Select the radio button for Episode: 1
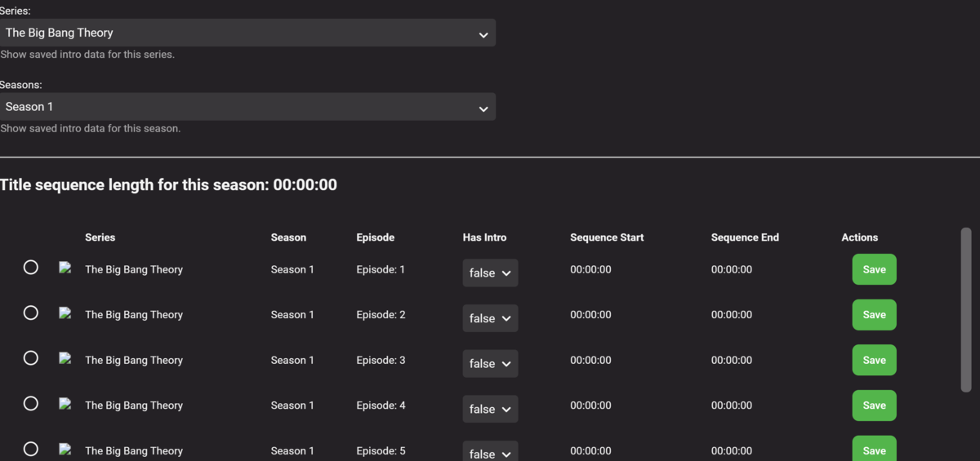 (x=31, y=267)
